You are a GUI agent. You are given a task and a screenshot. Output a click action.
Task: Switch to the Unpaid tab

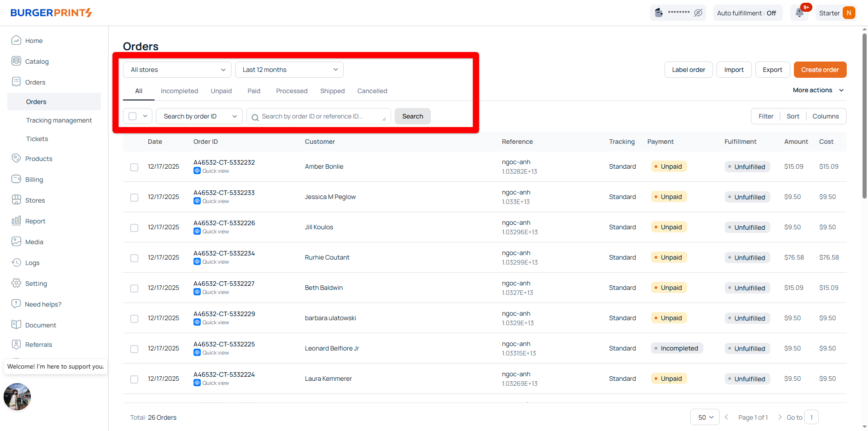[221, 91]
